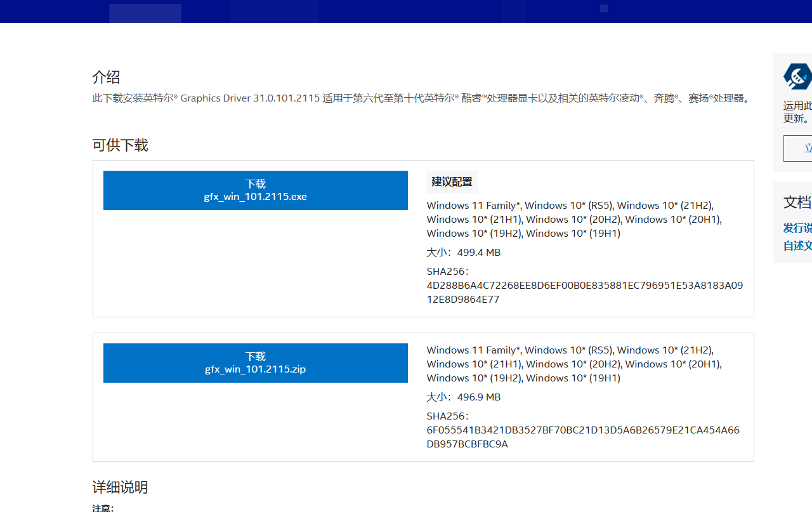Click the 详细说明 detailed description heading
This screenshot has width=812, height=516.
coord(119,487)
